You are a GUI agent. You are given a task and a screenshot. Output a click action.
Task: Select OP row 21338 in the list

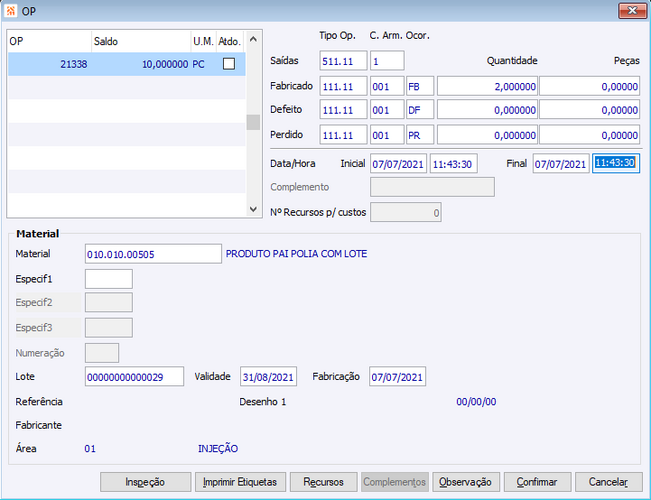[x=127, y=64]
